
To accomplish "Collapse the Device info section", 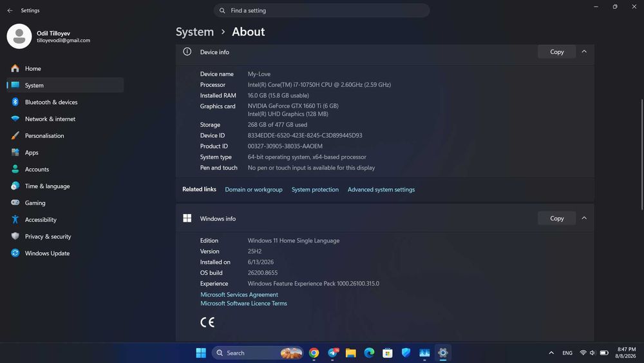I will 584,52.
